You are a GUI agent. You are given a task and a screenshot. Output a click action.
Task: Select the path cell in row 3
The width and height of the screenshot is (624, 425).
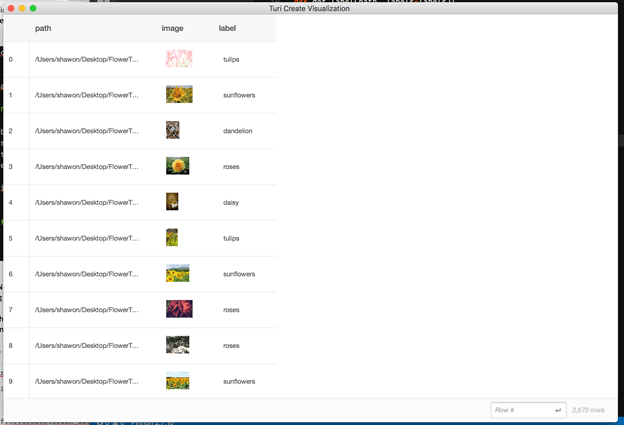pyautogui.click(x=87, y=167)
